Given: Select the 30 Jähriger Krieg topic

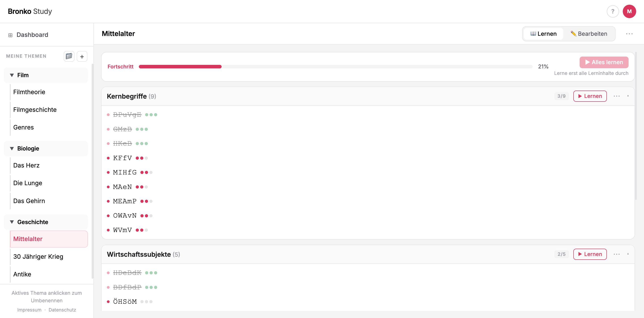Looking at the screenshot, I should (x=38, y=257).
